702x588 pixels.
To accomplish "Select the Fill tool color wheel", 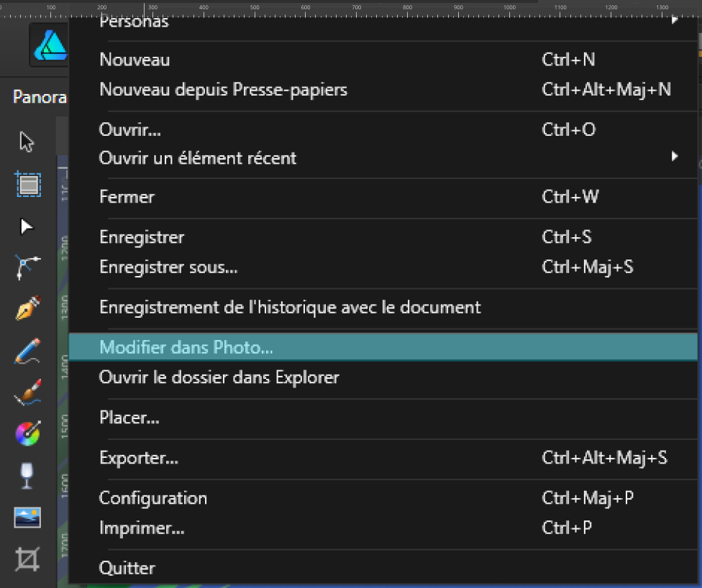I will tap(28, 433).
